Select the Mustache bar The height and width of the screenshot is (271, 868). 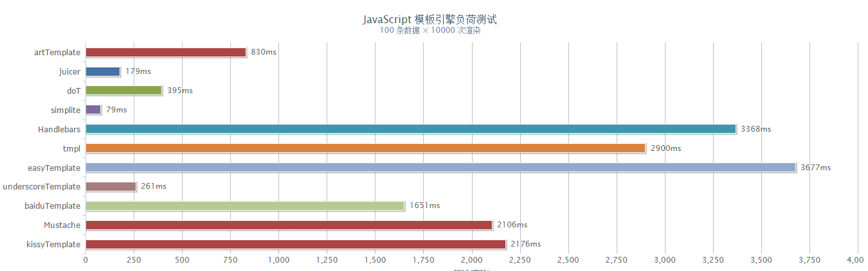(x=288, y=225)
